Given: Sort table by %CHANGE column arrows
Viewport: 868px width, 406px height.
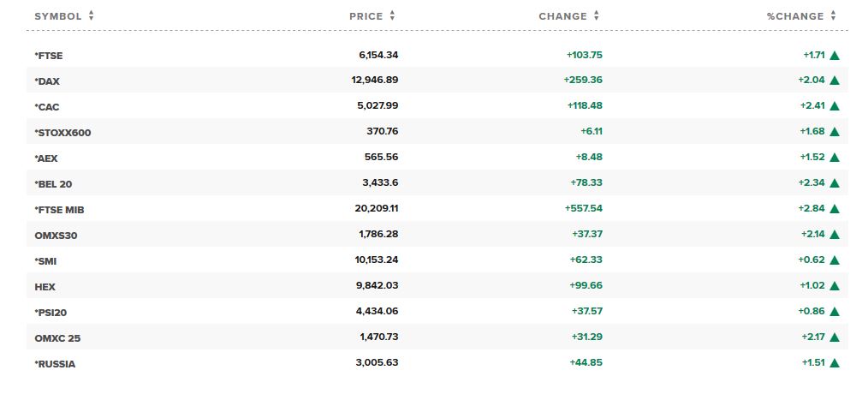Looking at the screenshot, I should pyautogui.click(x=833, y=16).
